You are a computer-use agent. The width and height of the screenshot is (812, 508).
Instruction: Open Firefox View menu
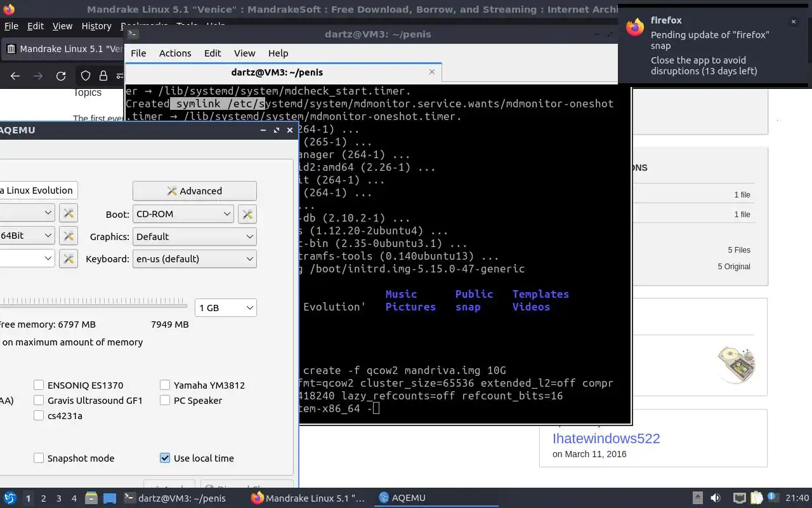click(62, 26)
